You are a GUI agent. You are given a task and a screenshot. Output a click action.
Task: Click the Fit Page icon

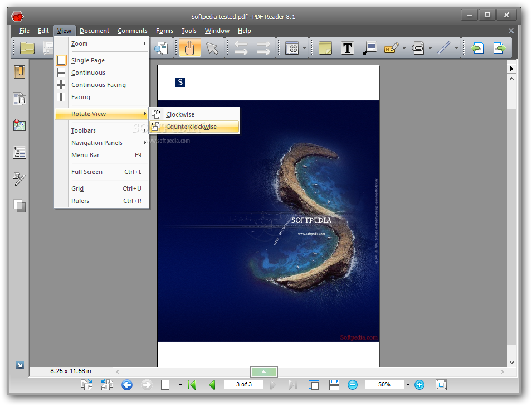tap(314, 385)
